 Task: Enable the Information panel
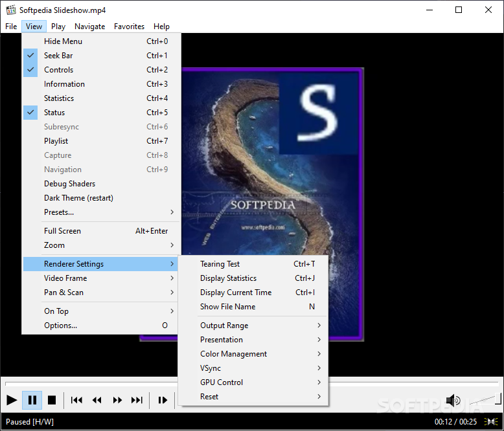100,84
